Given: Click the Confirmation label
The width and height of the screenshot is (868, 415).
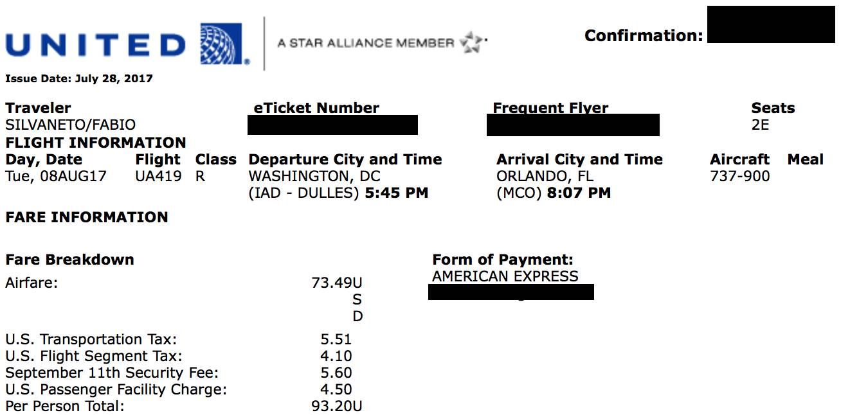Looking at the screenshot, I should pyautogui.click(x=644, y=36).
